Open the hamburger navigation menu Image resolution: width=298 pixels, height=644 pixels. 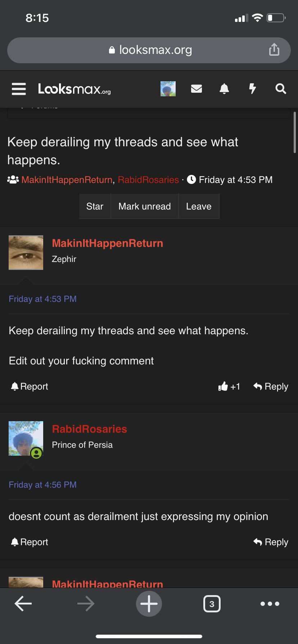pyautogui.click(x=19, y=89)
